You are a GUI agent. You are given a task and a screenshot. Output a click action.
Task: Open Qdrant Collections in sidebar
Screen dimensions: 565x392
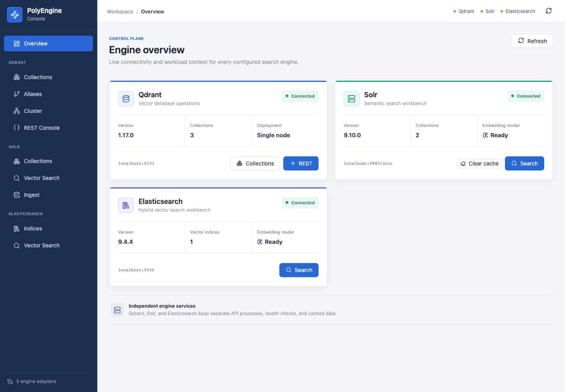click(x=48, y=77)
